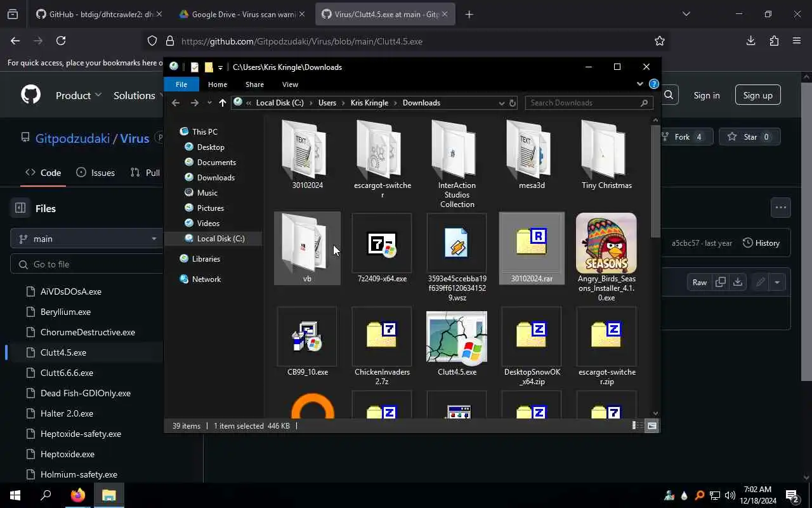Image resolution: width=812 pixels, height=508 pixels.
Task: Switch to the Google Drive virus scan tab
Action: pyautogui.click(x=242, y=14)
